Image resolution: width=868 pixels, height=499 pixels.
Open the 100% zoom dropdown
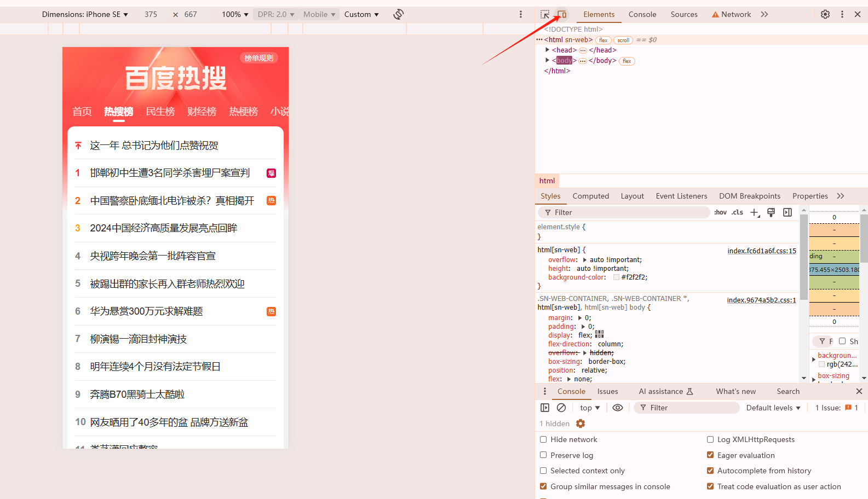click(235, 14)
